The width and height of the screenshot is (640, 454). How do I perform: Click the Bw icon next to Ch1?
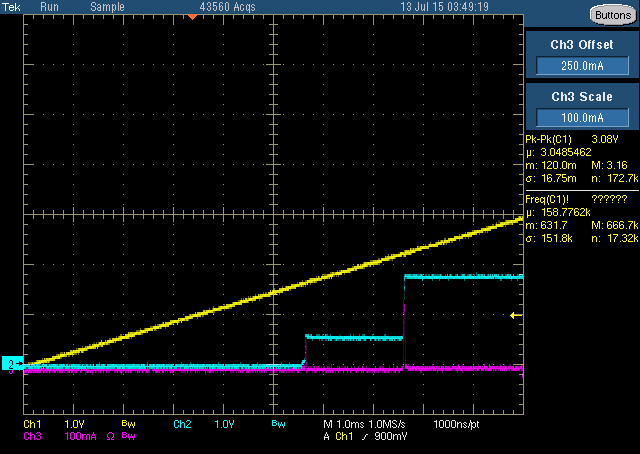[x=129, y=424]
